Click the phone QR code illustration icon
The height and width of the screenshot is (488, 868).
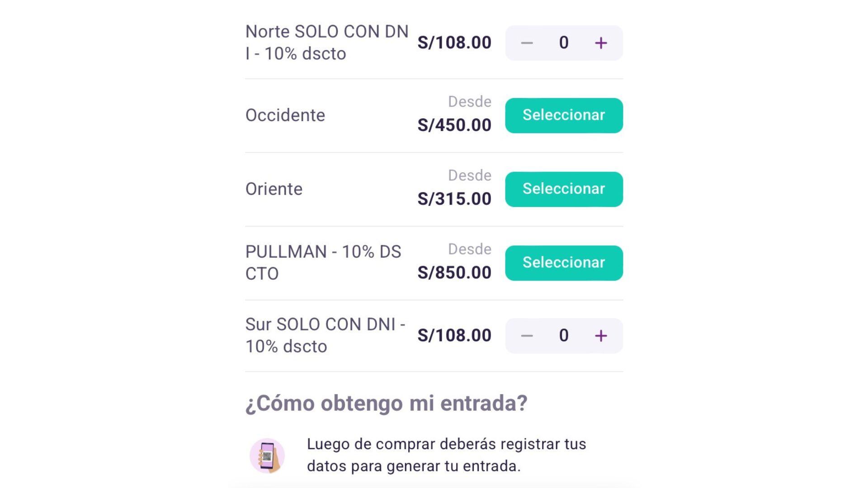click(x=267, y=455)
